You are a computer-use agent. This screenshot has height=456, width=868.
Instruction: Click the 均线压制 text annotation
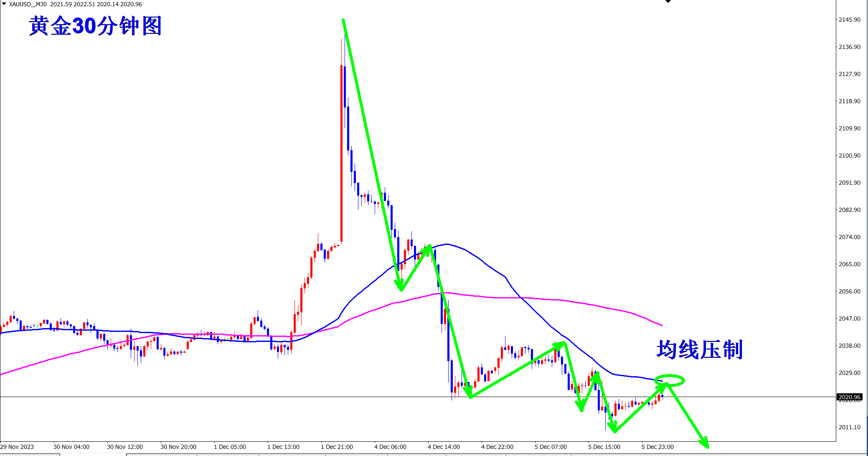699,349
